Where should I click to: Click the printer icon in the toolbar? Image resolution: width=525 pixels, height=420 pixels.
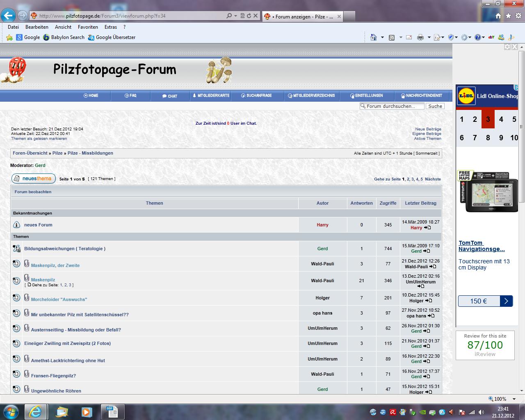tap(420, 37)
